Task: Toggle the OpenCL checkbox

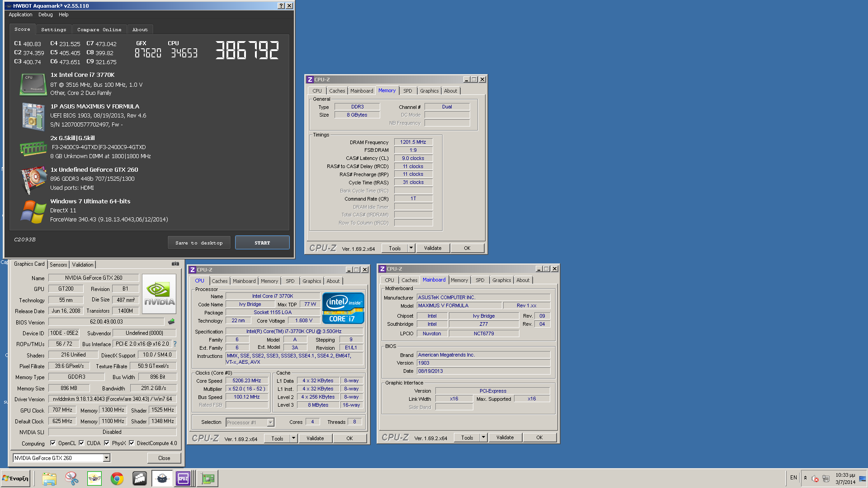Action: (53, 443)
